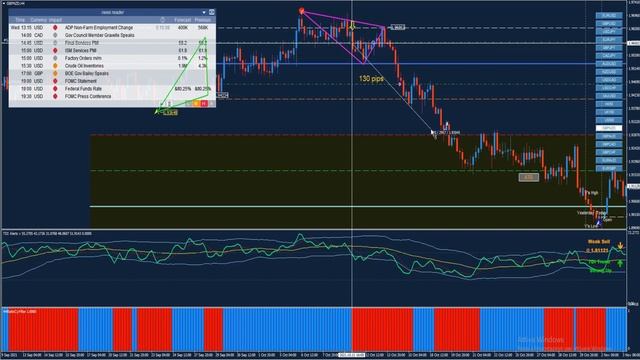Click the gray label box on lower-right chart
Screen dimensions: 640x360
[529, 177]
